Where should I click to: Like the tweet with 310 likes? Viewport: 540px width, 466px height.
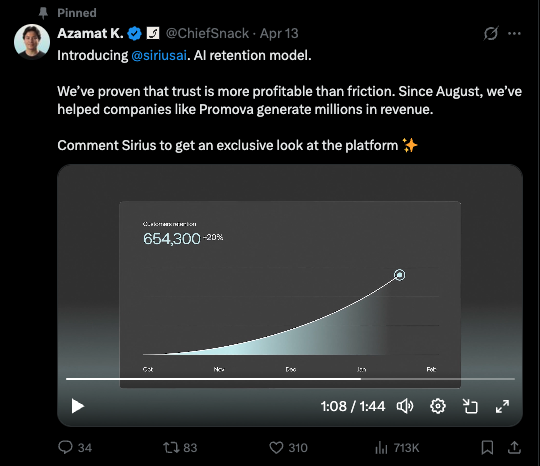point(276,447)
